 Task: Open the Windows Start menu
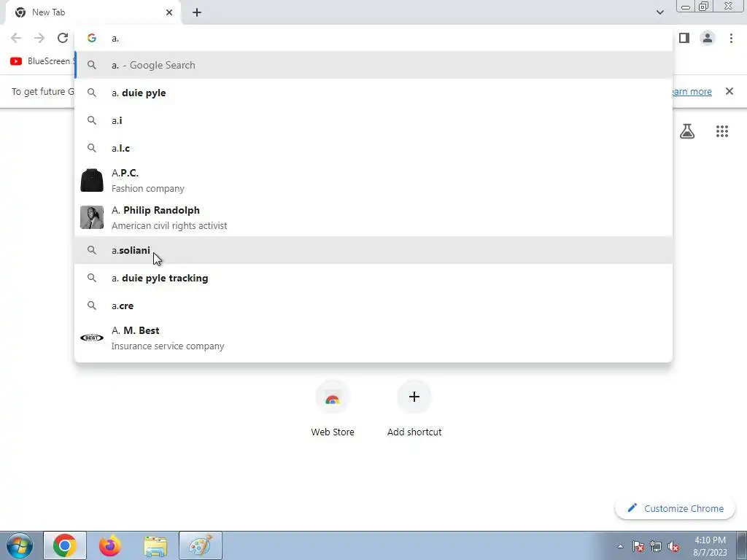[x=20, y=545]
